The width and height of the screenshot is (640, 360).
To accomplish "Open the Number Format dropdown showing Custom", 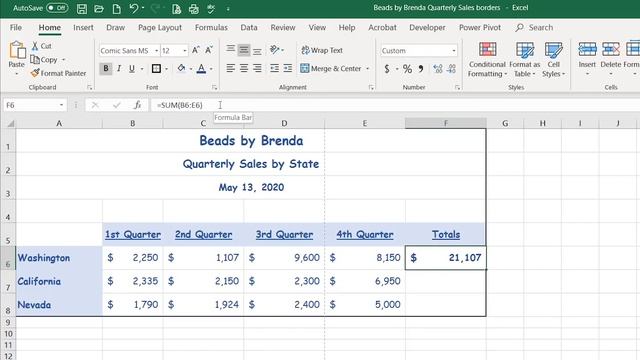I will (x=453, y=51).
